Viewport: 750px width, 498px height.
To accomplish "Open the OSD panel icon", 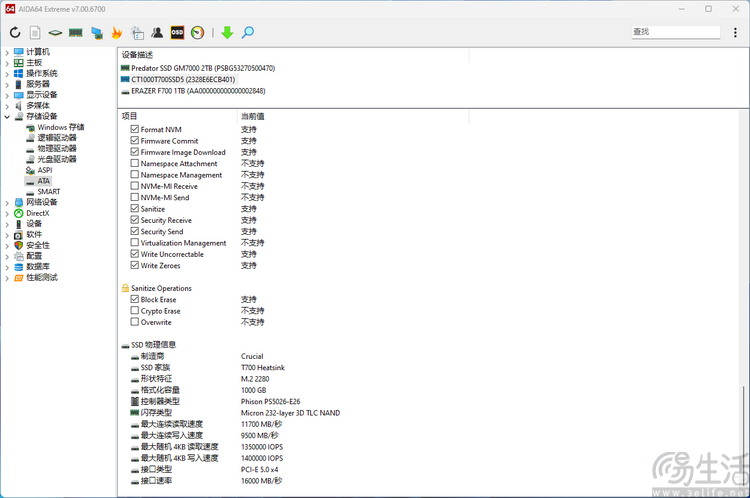I will [177, 33].
